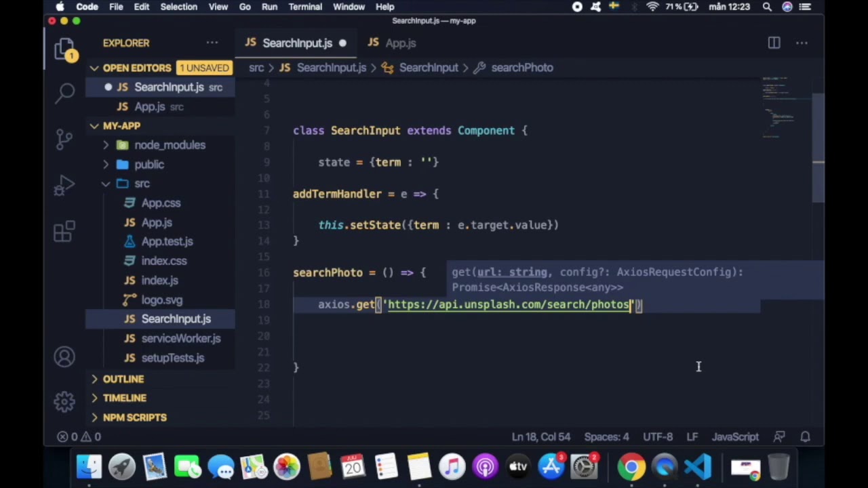This screenshot has height=488, width=868.
Task: Select the SearchInput.js editor tab
Action: (x=296, y=43)
